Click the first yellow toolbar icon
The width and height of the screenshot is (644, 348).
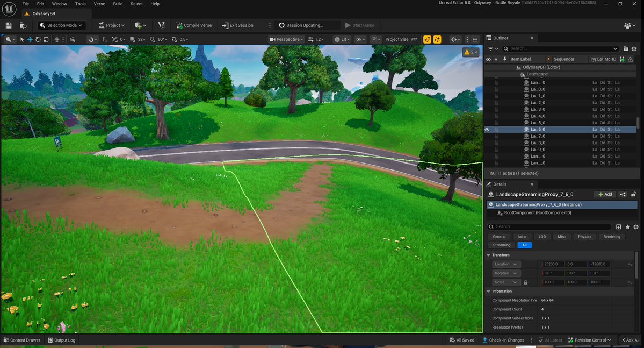pyautogui.click(x=427, y=39)
